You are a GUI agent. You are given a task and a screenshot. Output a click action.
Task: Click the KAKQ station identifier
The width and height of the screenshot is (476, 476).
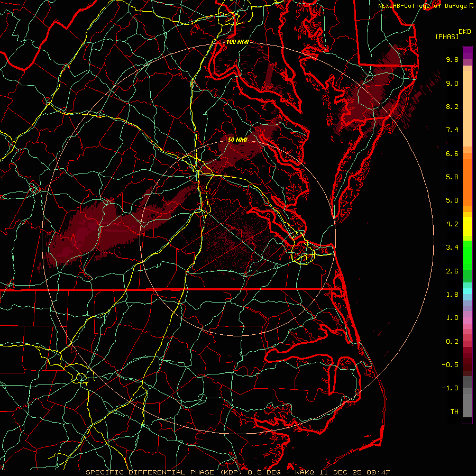pos(305,472)
